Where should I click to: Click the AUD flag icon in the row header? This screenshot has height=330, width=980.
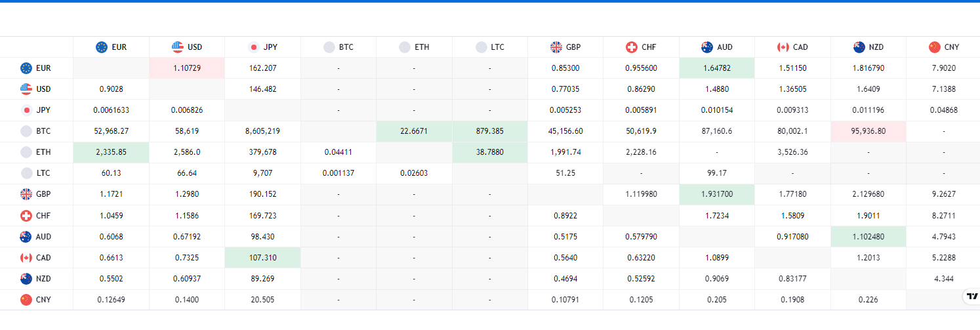26,237
